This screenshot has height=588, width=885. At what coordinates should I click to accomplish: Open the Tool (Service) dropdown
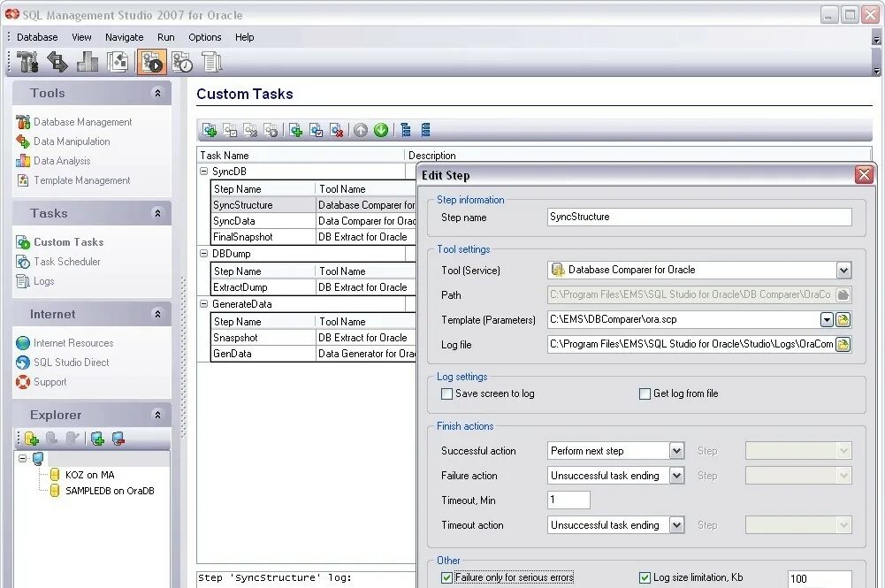point(843,271)
